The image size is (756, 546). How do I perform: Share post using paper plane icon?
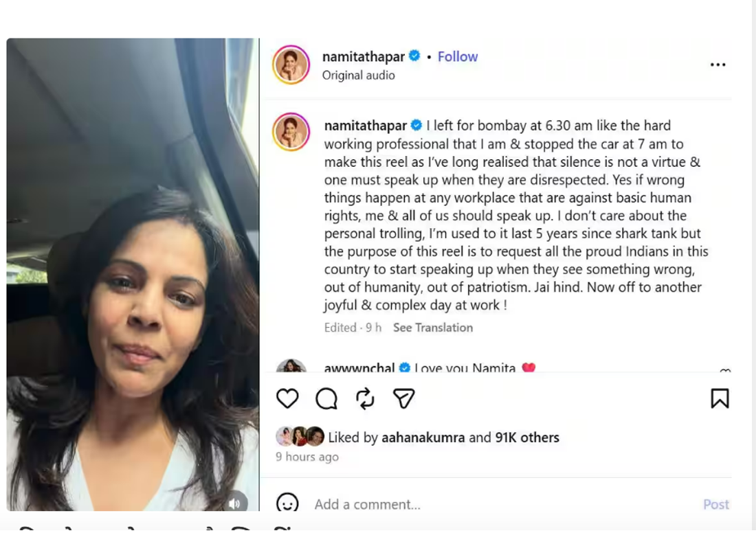[404, 399]
